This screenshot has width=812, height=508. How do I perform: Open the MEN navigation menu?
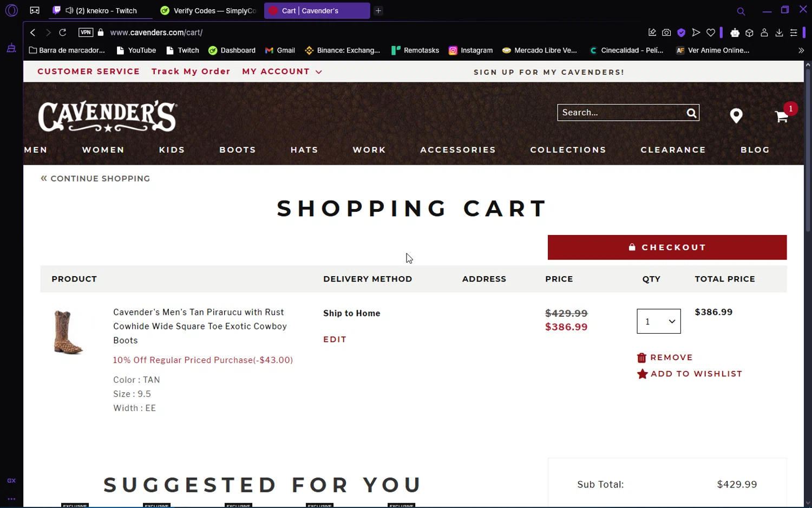(36, 150)
